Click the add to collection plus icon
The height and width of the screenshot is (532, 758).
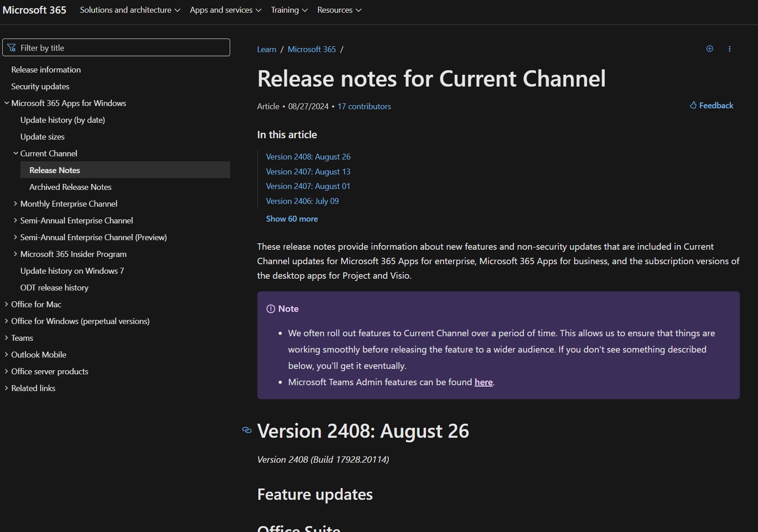click(710, 49)
